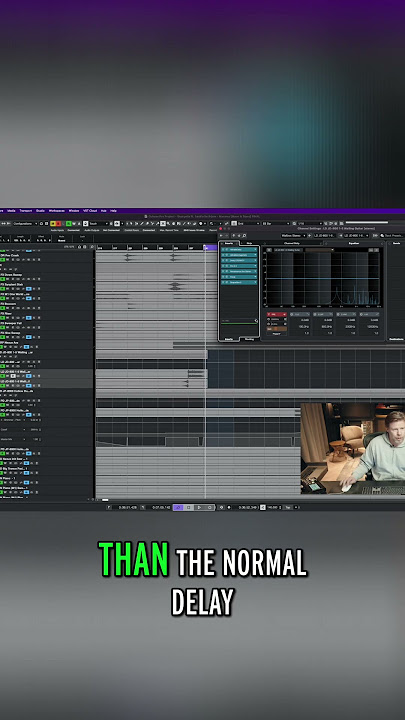405x720 pixels.
Task: Click the cycle loop button in transport bar
Action: (x=178, y=507)
